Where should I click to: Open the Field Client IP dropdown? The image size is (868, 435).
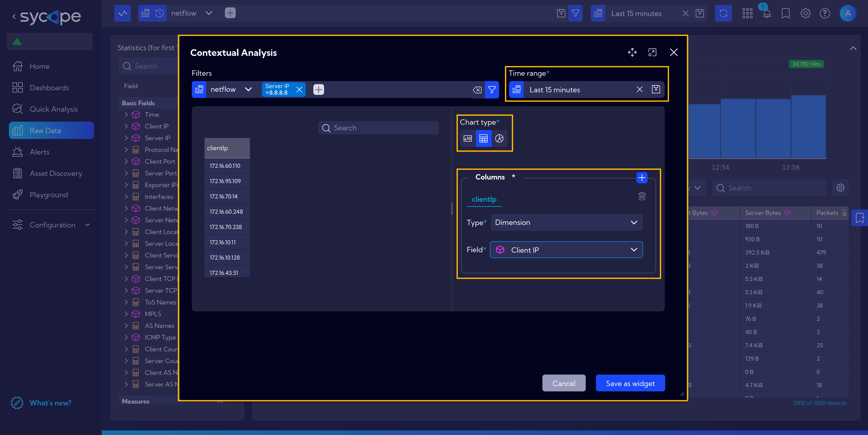coord(566,250)
